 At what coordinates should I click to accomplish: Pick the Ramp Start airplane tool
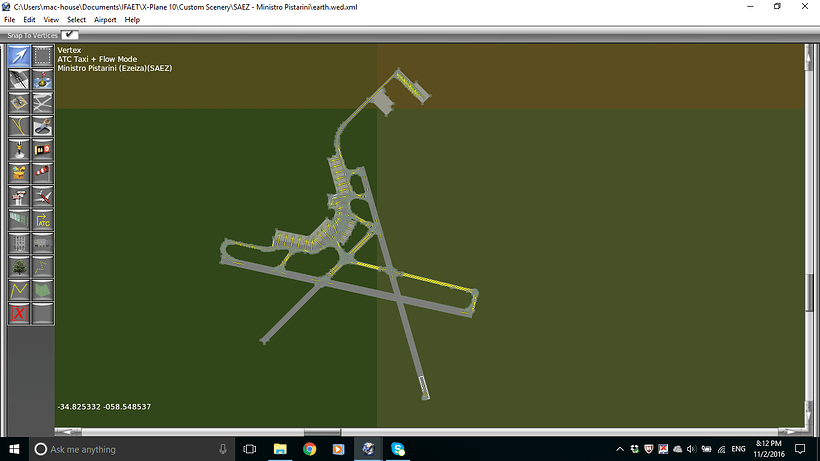(42, 197)
